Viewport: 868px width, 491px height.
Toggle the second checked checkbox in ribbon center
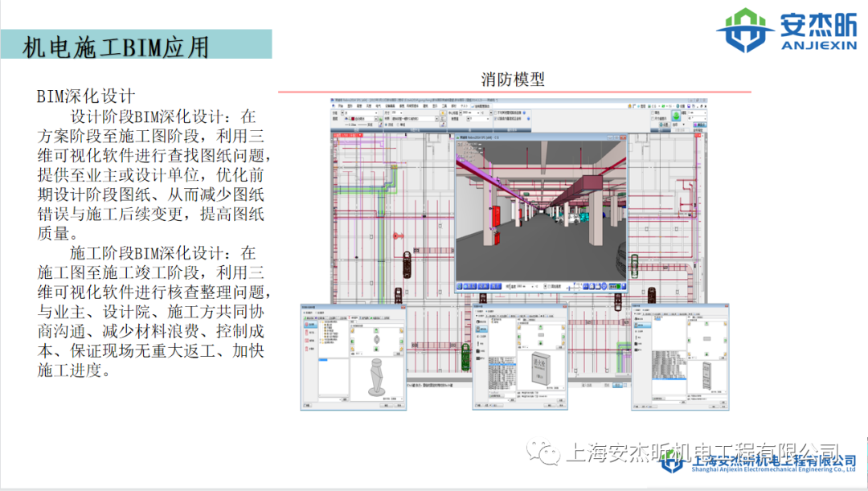pyautogui.click(x=494, y=119)
